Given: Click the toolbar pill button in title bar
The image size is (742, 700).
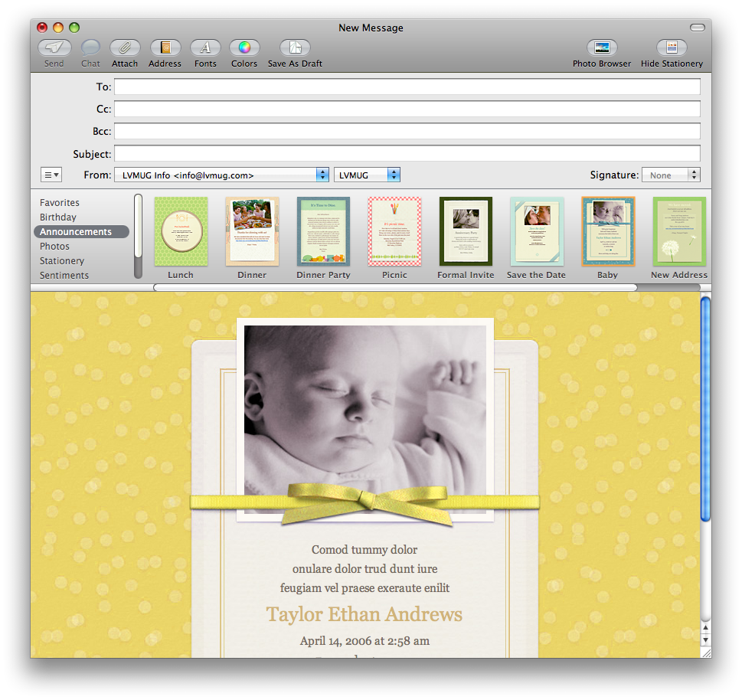Looking at the screenshot, I should (697, 28).
